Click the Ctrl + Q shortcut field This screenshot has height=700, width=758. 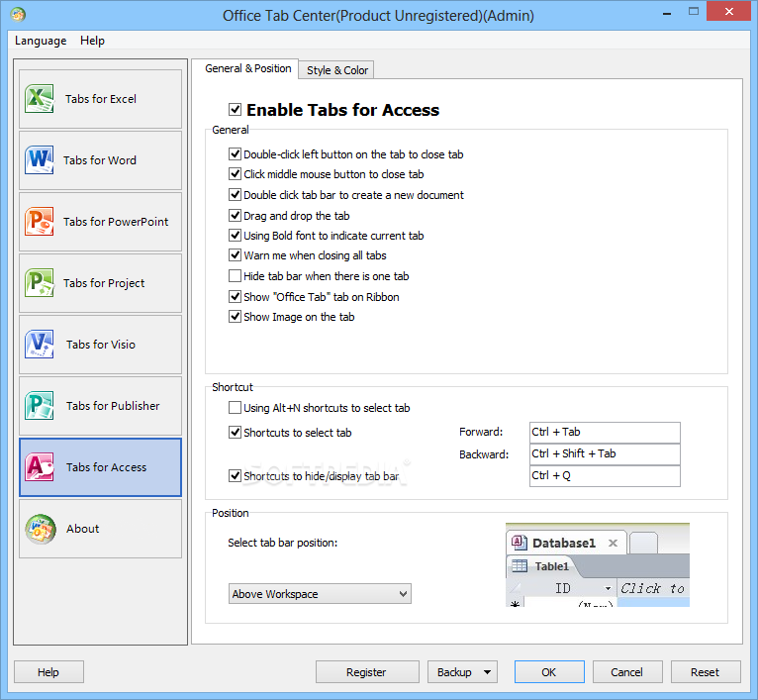(605, 475)
